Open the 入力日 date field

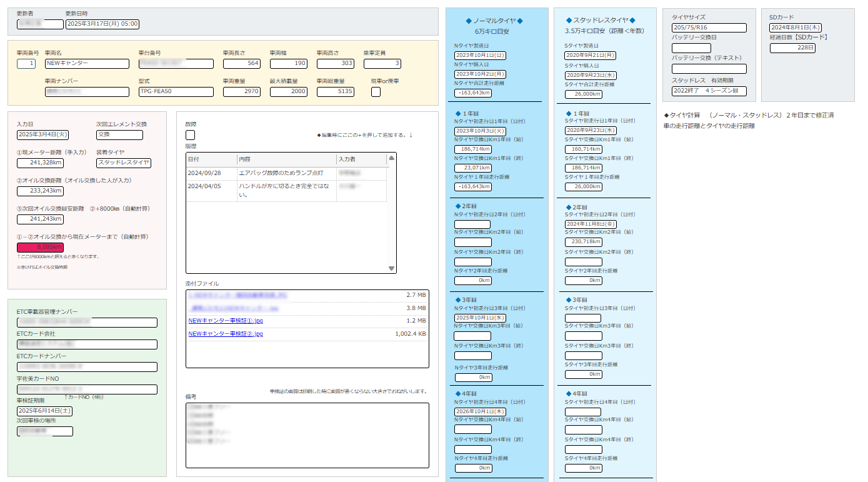43,135
